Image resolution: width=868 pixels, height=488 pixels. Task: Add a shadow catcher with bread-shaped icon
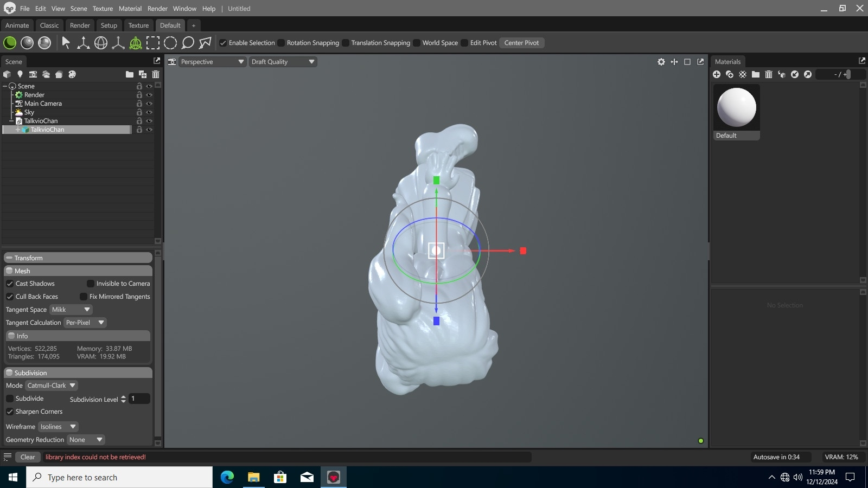59,74
